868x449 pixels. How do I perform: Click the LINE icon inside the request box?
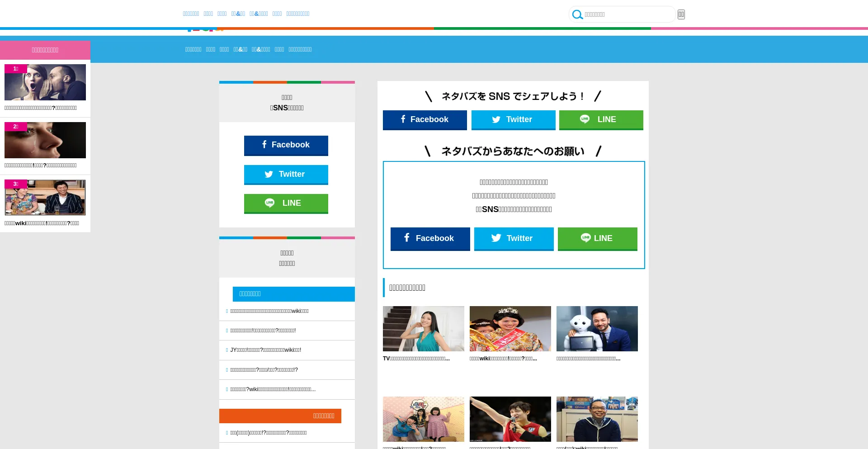click(585, 237)
